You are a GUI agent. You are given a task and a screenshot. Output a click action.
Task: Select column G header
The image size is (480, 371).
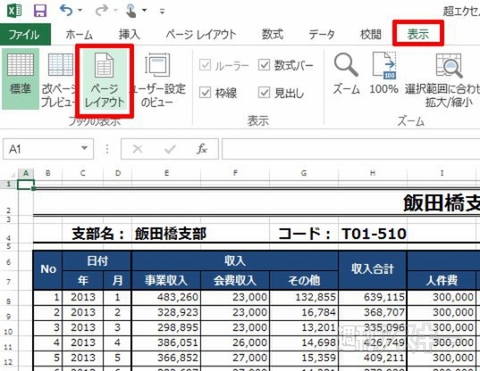pos(304,173)
